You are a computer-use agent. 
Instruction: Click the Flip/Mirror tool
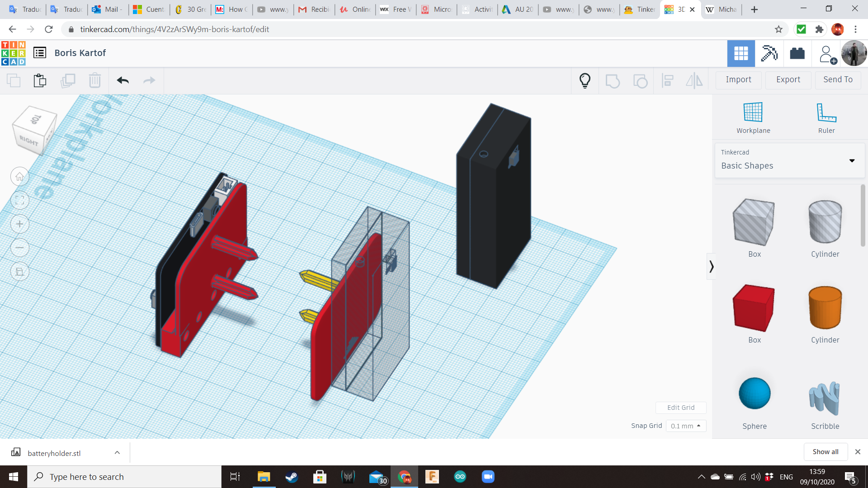[x=694, y=80]
